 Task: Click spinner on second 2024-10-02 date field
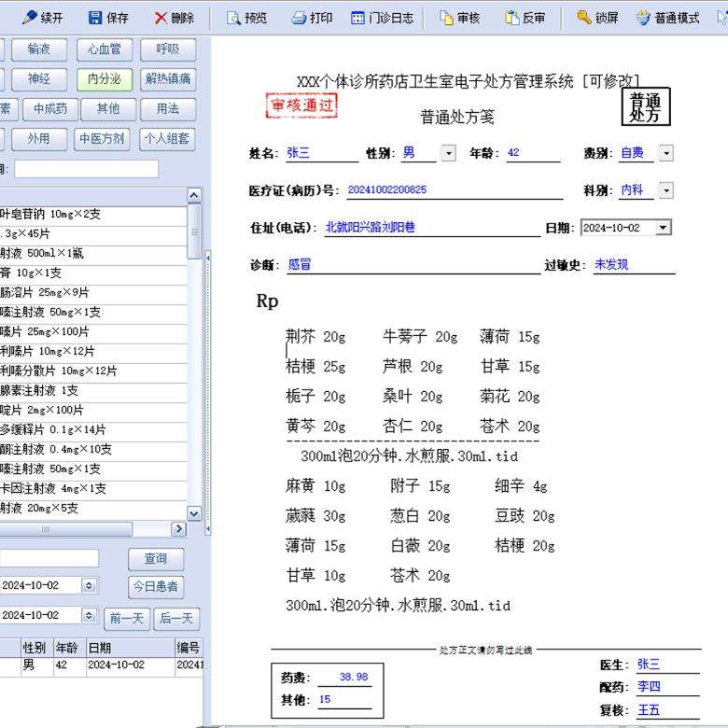coord(90,615)
